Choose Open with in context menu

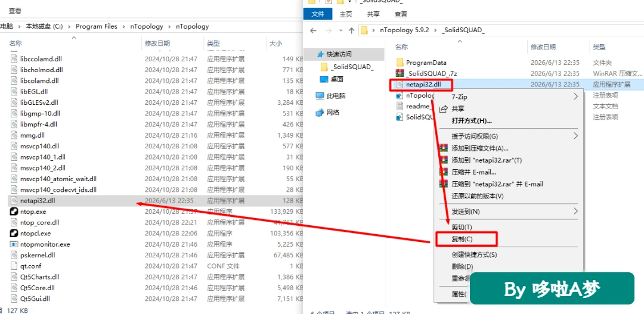tap(472, 121)
